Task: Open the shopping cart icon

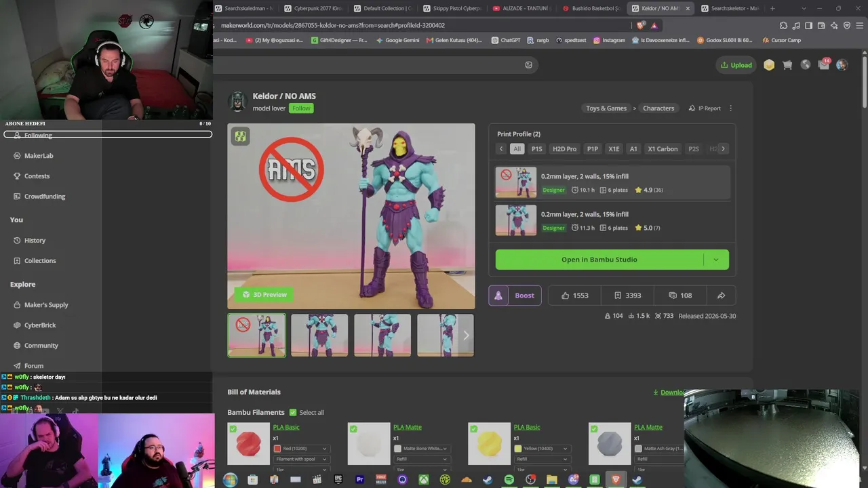Action: click(787, 65)
